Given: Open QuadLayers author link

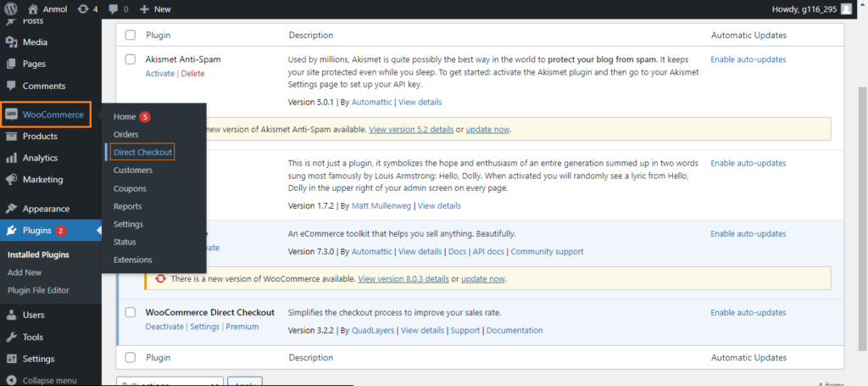Looking at the screenshot, I should pos(373,330).
